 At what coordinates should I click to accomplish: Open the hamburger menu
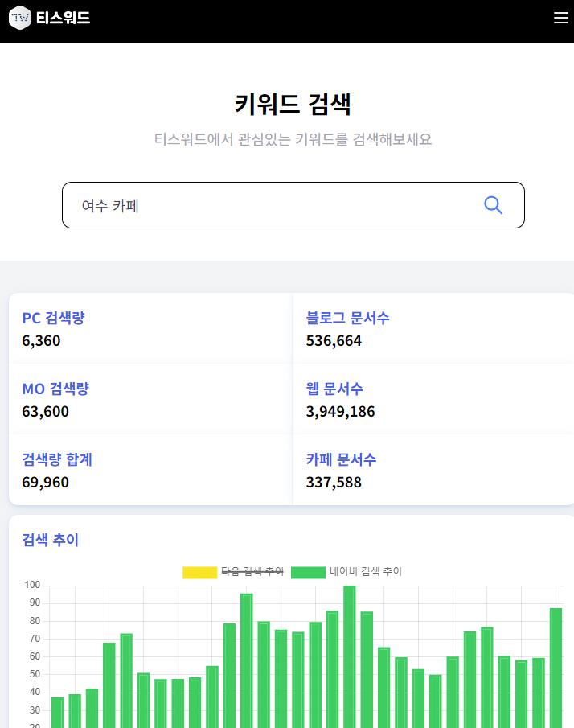pos(560,18)
